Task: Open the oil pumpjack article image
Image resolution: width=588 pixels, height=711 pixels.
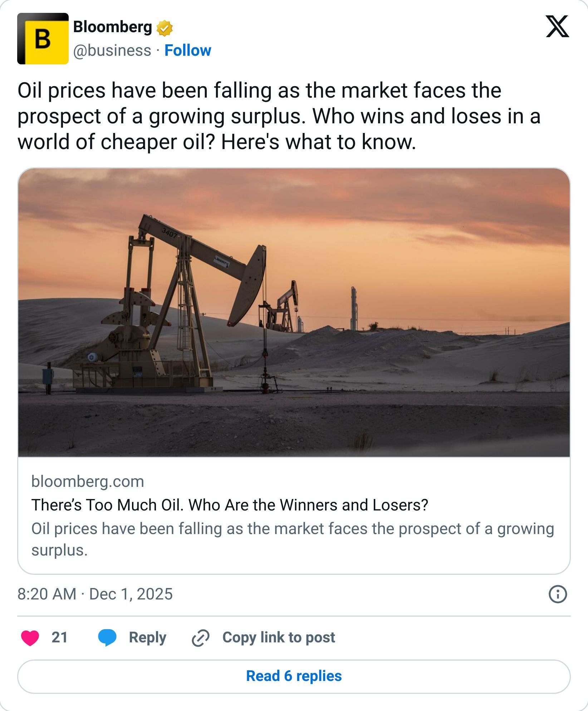Action: (294, 312)
